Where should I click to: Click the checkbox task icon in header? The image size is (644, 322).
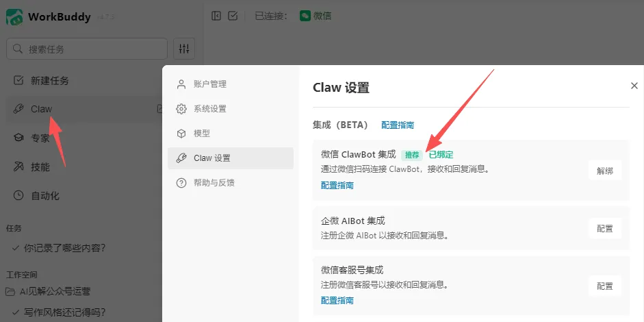tap(233, 16)
